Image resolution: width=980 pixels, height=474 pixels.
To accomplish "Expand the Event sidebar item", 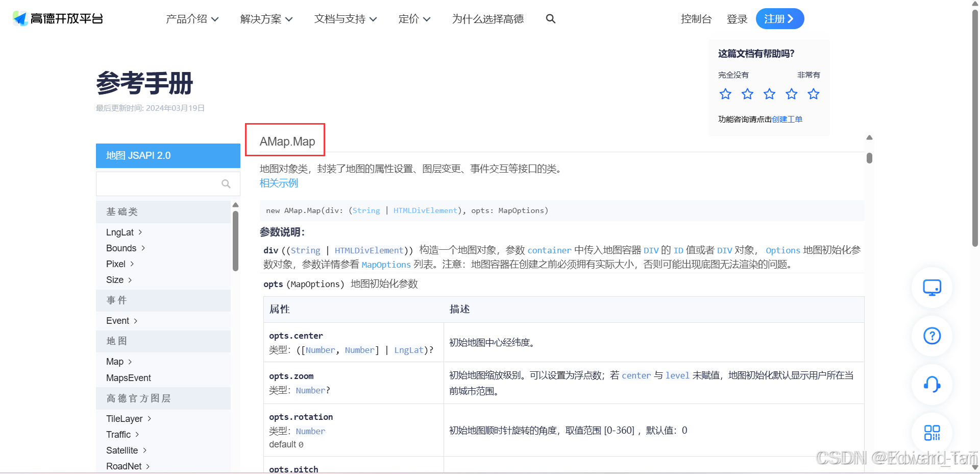I will pos(122,321).
